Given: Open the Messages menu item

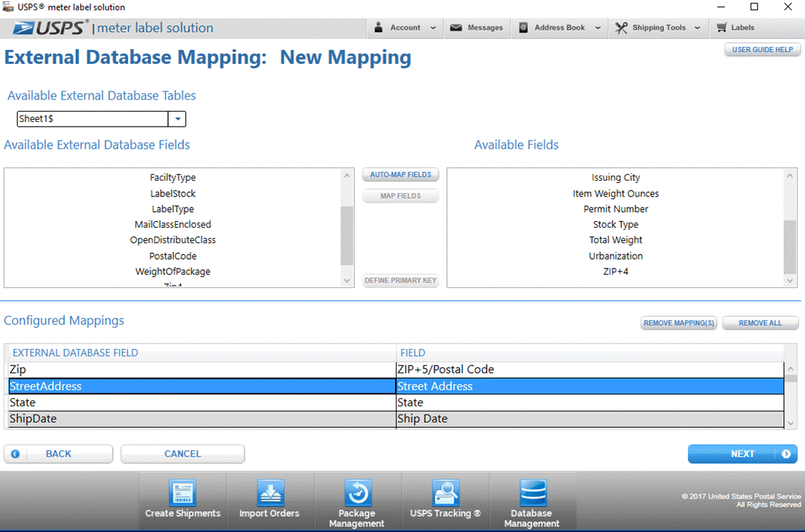Looking at the screenshot, I should click(477, 28).
